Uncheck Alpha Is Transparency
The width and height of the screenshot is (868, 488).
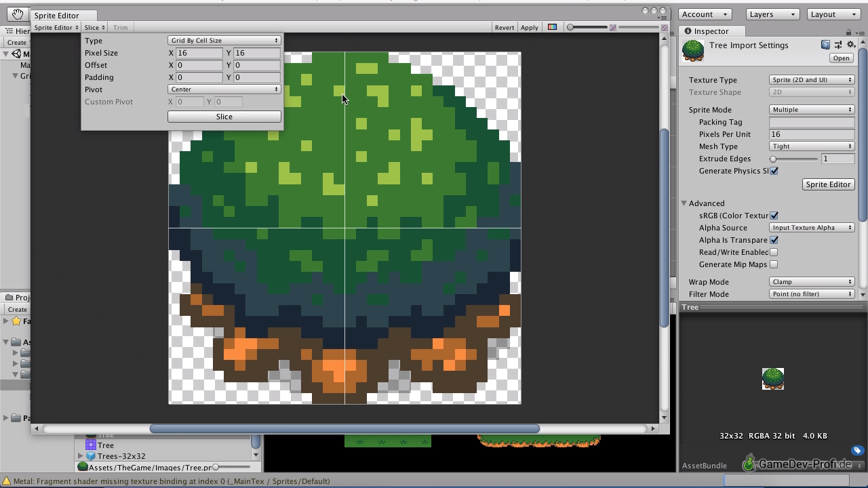click(774, 240)
